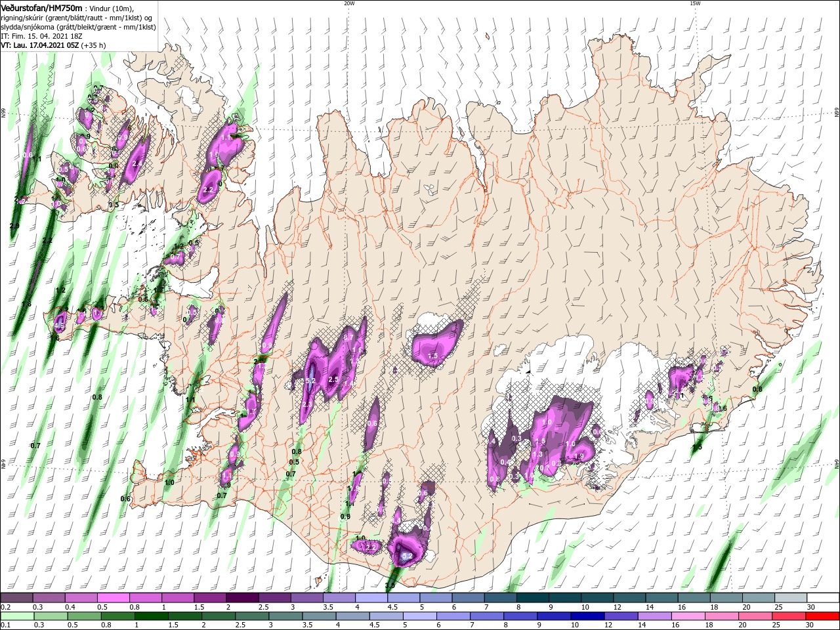Click the Veðurstofan/HM750m map title
840x630 pixels.
tap(41, 7)
